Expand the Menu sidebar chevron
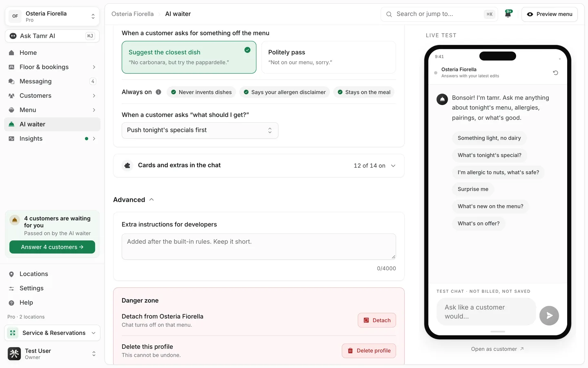 click(94, 110)
